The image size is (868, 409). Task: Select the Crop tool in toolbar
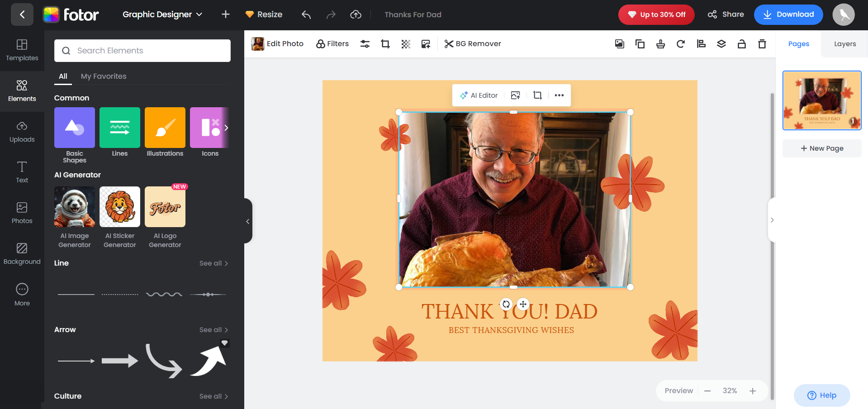385,44
